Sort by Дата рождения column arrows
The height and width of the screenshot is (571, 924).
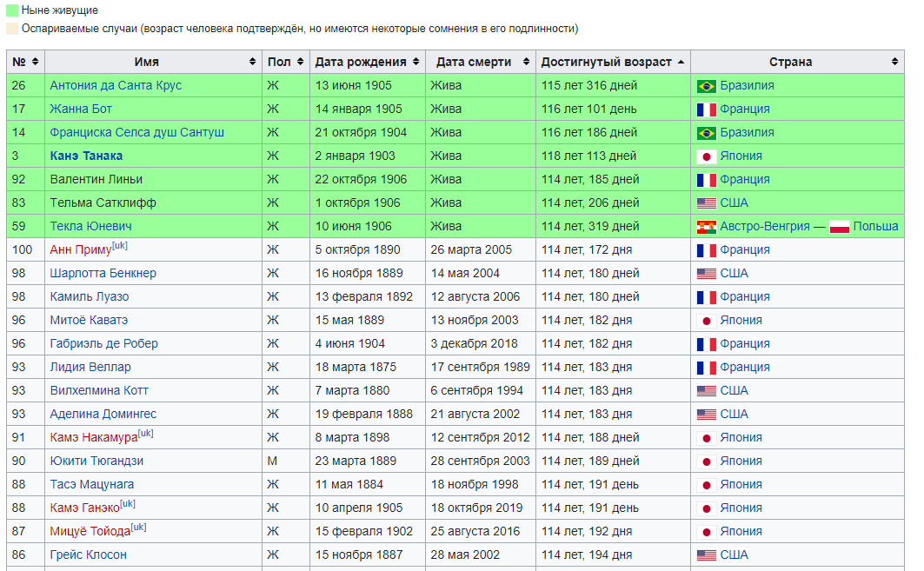coord(415,62)
